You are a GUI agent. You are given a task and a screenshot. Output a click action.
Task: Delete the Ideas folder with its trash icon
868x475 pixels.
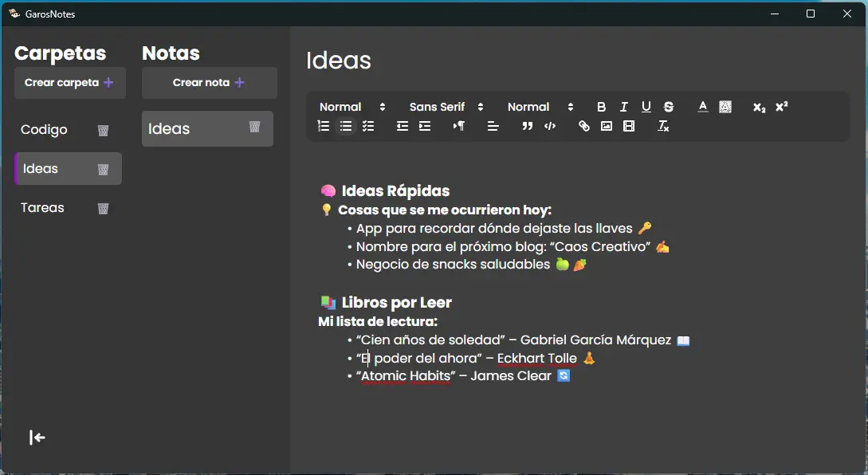[x=103, y=170]
